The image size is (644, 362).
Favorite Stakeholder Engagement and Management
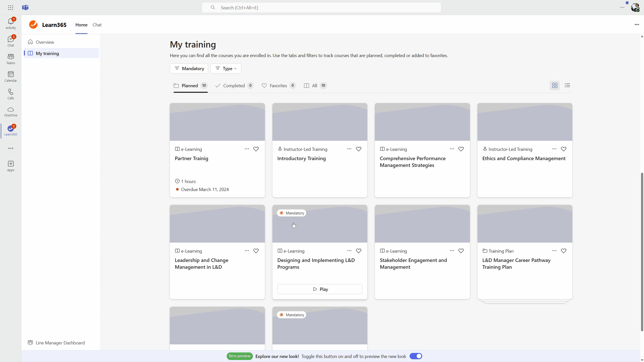pyautogui.click(x=461, y=251)
